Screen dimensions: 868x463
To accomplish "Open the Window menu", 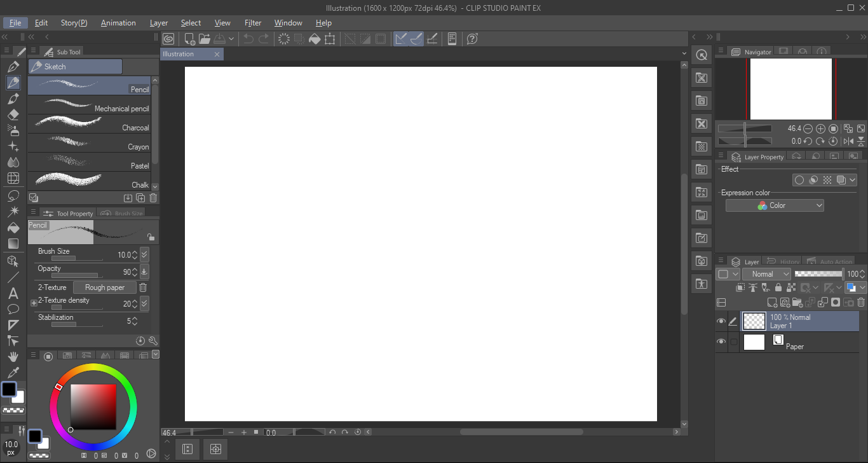I will pos(288,23).
